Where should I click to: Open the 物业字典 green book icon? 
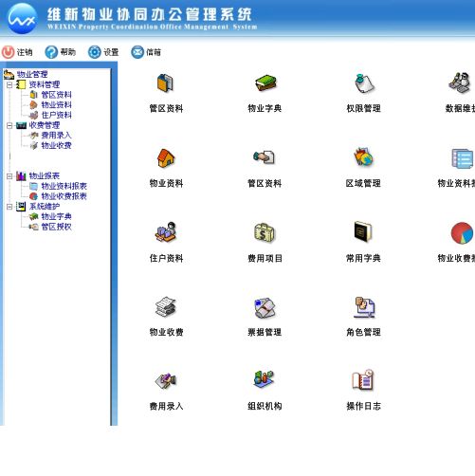click(265, 82)
